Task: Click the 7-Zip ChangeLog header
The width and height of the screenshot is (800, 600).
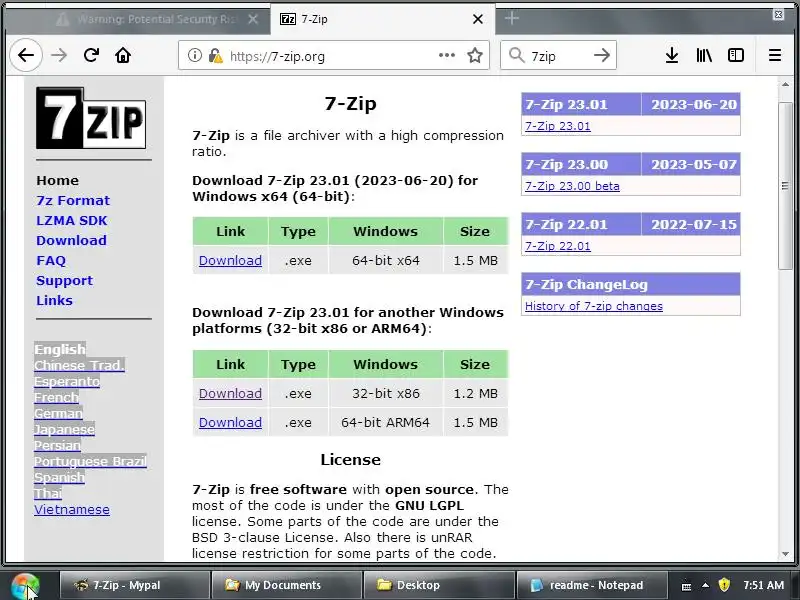Action: pyautogui.click(x=631, y=284)
